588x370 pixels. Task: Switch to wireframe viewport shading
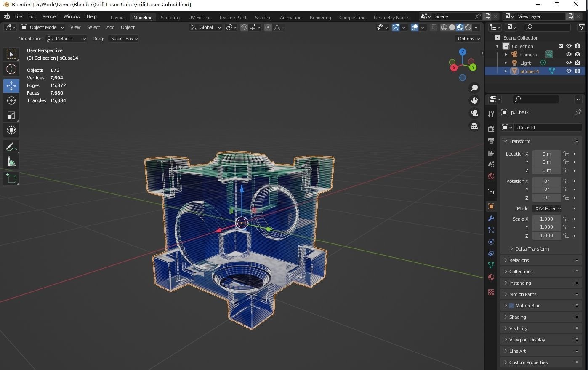(x=444, y=27)
